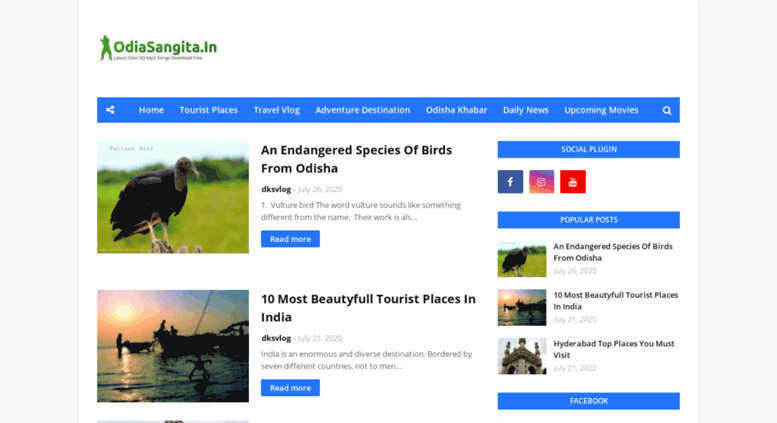Viewport: 777px width, 423px height.
Task: Click the share icon in navigation bar
Action: tap(110, 110)
